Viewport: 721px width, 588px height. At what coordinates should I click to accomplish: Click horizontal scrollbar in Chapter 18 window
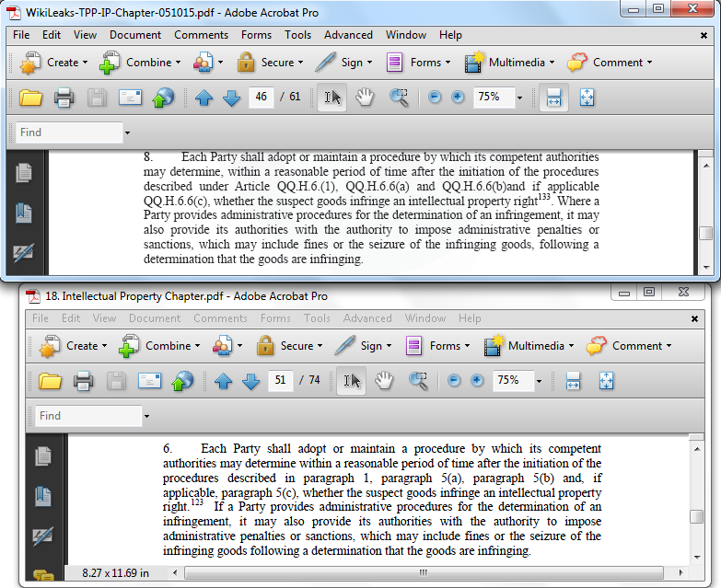pyautogui.click(x=424, y=572)
